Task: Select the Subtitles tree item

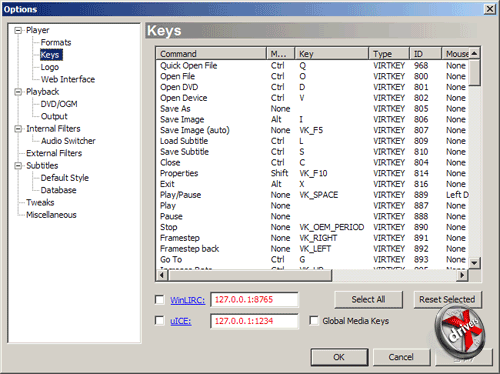Action: 42,166
